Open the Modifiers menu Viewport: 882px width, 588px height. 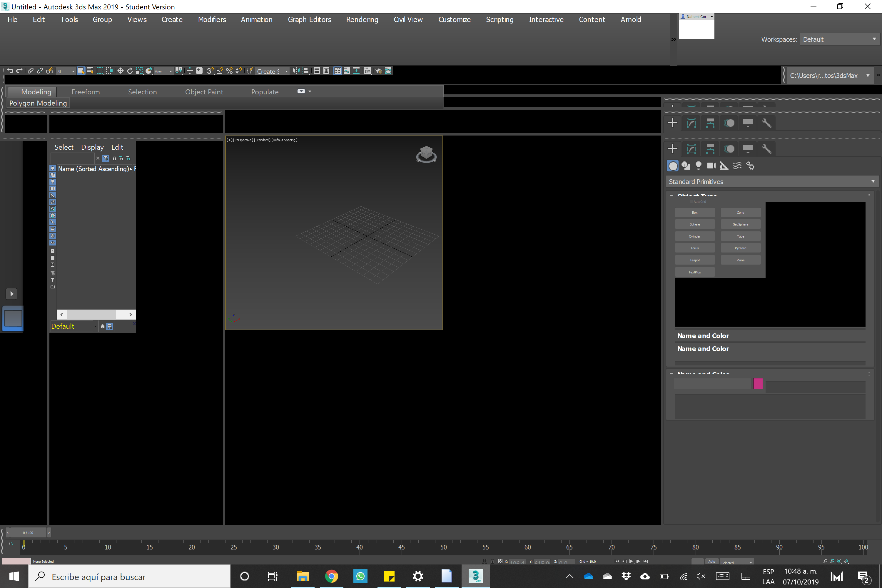click(212, 19)
